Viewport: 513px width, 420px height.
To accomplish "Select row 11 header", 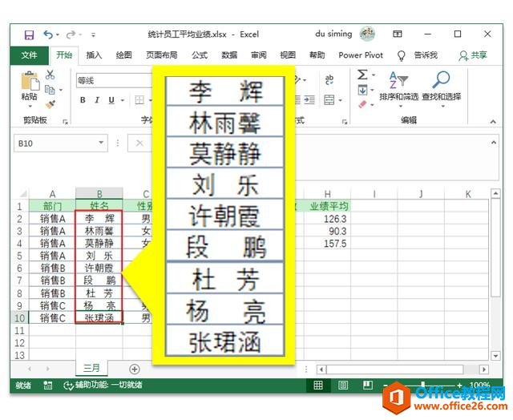I will (19, 330).
